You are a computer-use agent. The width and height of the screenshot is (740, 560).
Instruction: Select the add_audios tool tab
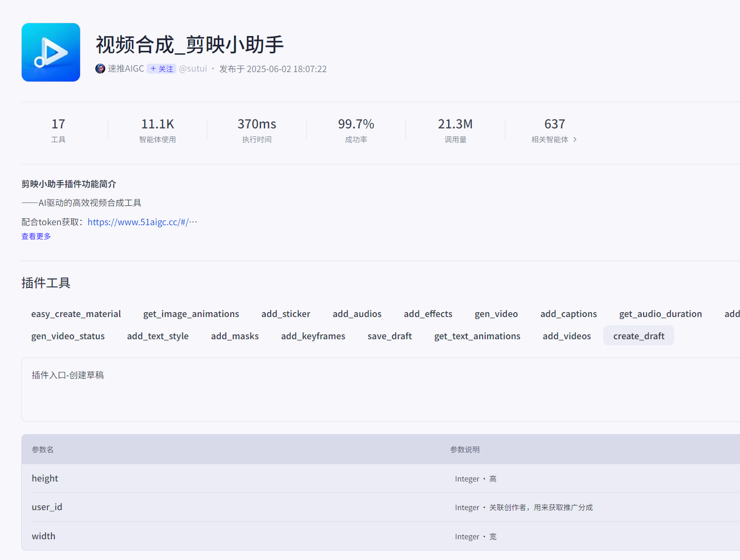pyautogui.click(x=357, y=314)
